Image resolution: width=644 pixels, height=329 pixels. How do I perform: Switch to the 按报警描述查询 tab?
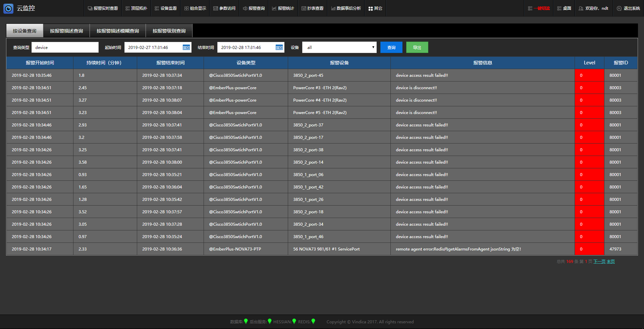coord(66,31)
